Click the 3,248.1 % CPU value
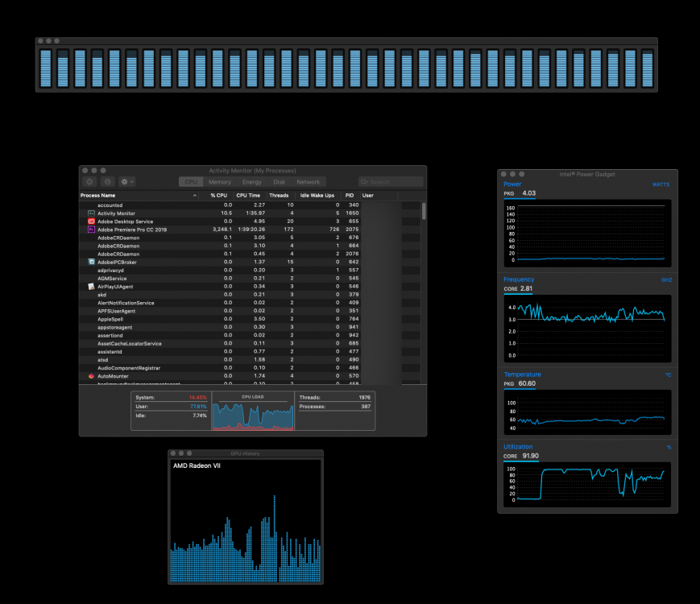 pyautogui.click(x=222, y=230)
